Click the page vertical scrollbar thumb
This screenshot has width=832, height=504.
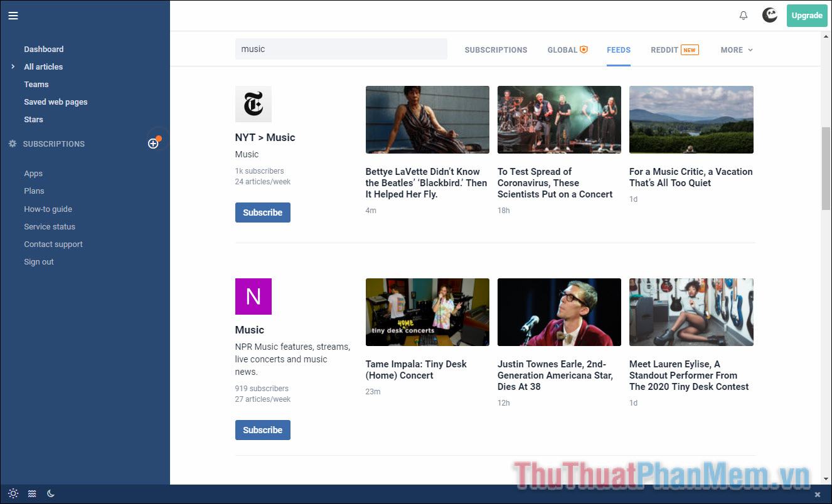click(x=826, y=168)
